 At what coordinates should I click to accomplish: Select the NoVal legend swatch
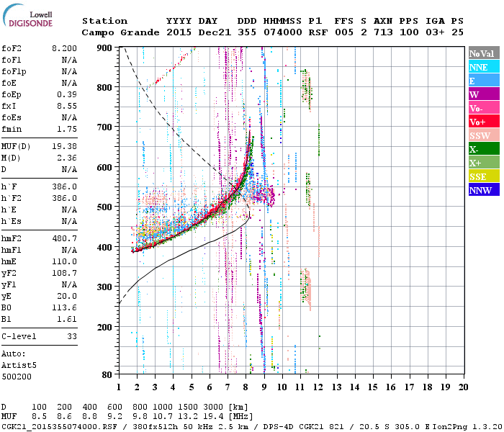coord(484,53)
